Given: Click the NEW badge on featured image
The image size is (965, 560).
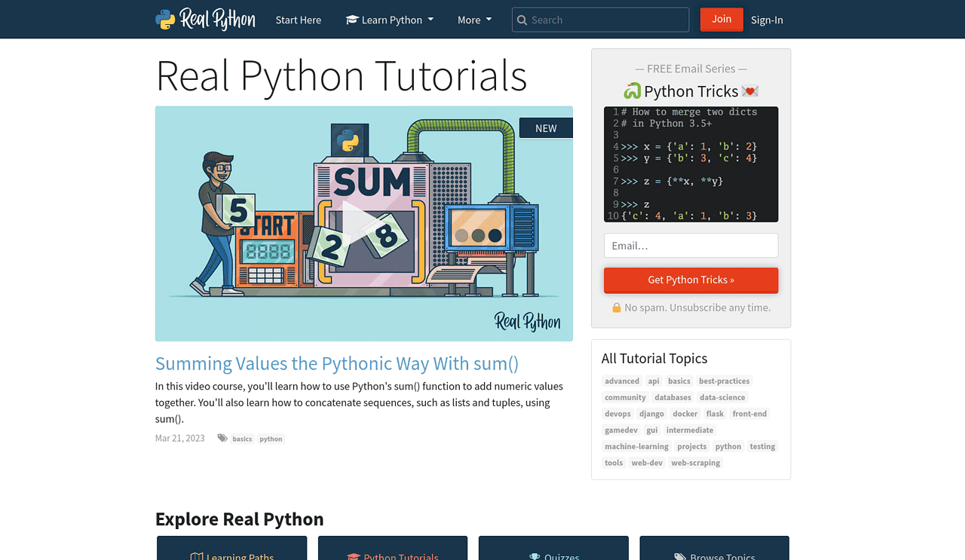Looking at the screenshot, I should [546, 128].
